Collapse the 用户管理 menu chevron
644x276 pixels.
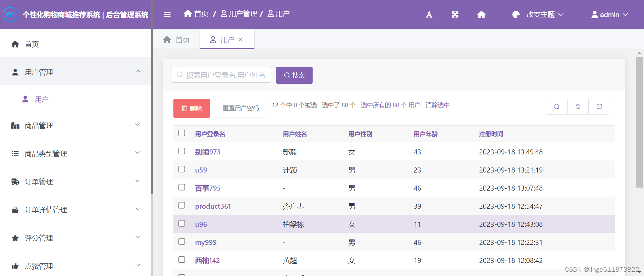pyautogui.click(x=138, y=71)
